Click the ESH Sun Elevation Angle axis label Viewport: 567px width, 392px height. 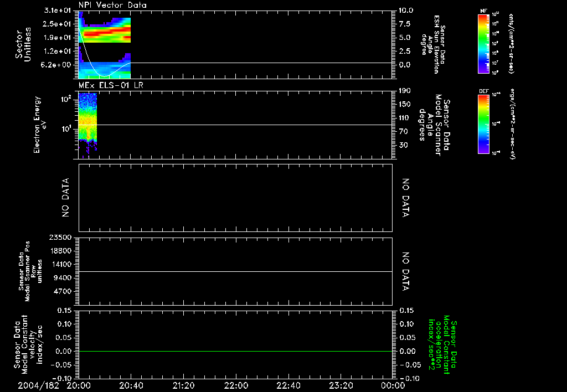[432, 44]
